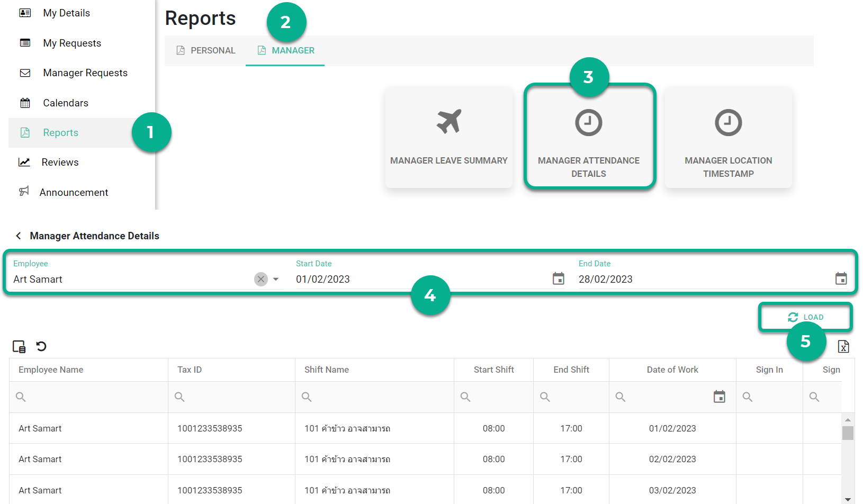Sort by Start Shift column header
The height and width of the screenshot is (504, 863).
(x=493, y=370)
